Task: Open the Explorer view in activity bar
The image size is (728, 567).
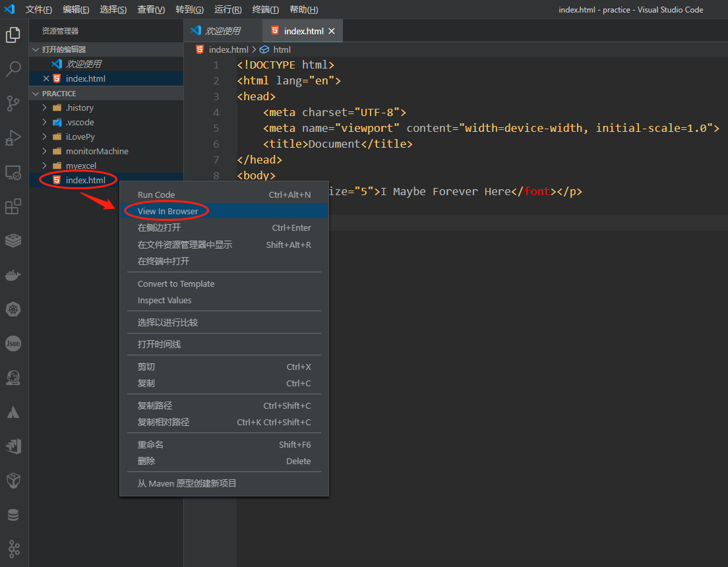Action: click(13, 35)
